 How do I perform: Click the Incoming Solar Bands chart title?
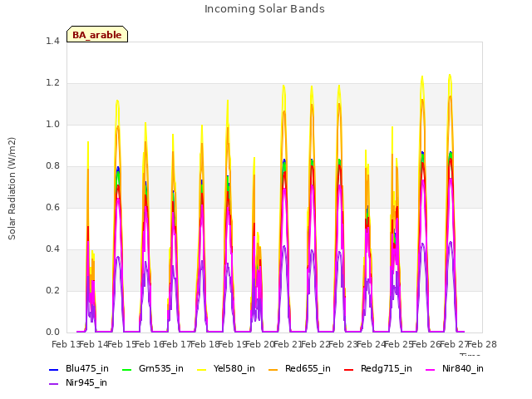pos(264,9)
